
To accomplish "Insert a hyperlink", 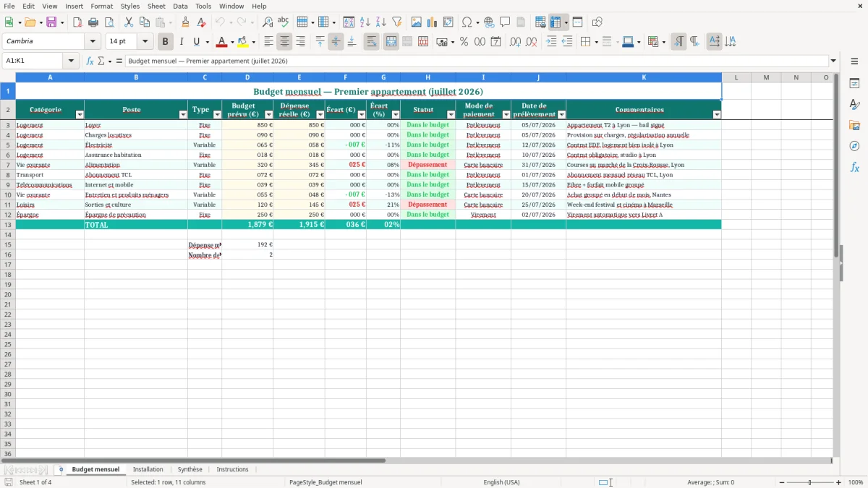I will point(489,22).
